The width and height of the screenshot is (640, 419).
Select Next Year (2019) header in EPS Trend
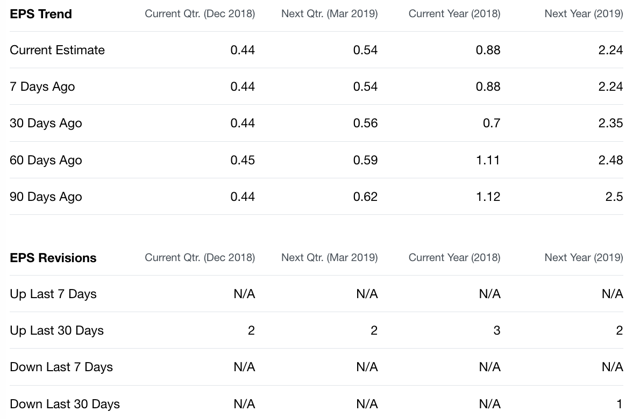584,14
